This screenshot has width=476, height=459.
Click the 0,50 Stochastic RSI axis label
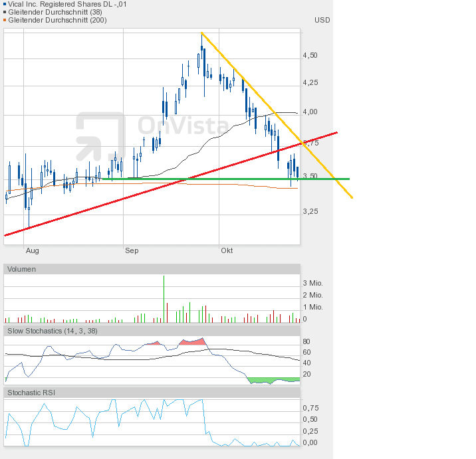[310, 419]
